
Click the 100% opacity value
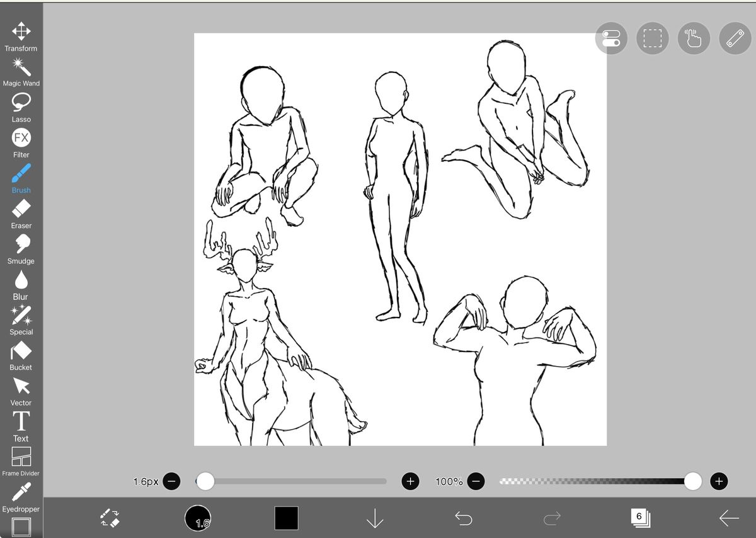click(x=449, y=481)
